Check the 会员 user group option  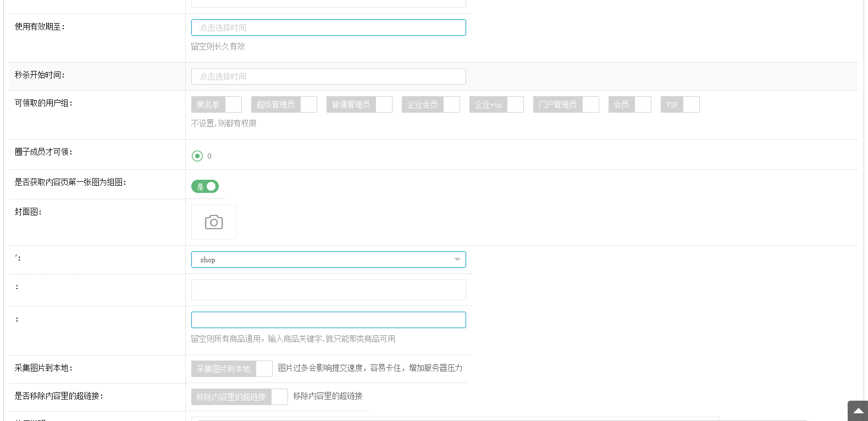[629, 104]
